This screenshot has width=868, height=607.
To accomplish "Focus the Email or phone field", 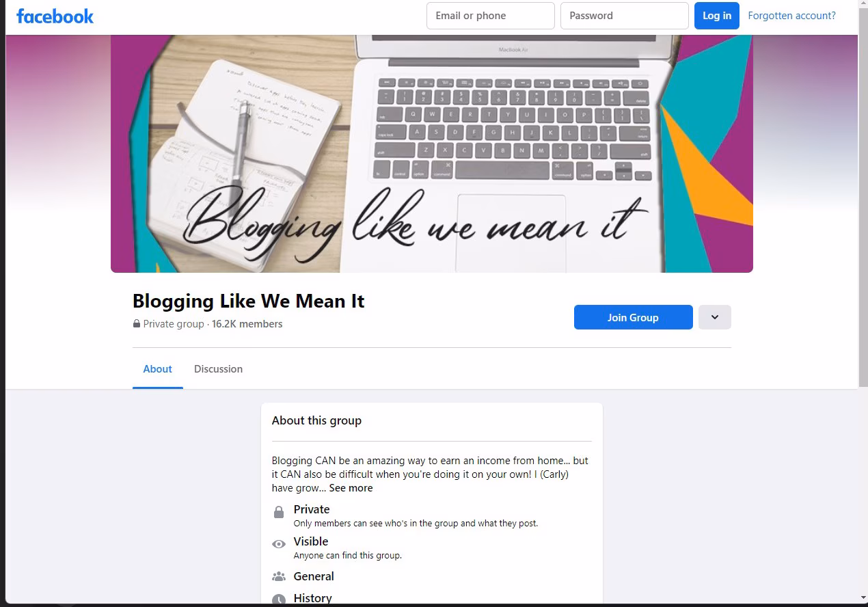I will (x=491, y=16).
